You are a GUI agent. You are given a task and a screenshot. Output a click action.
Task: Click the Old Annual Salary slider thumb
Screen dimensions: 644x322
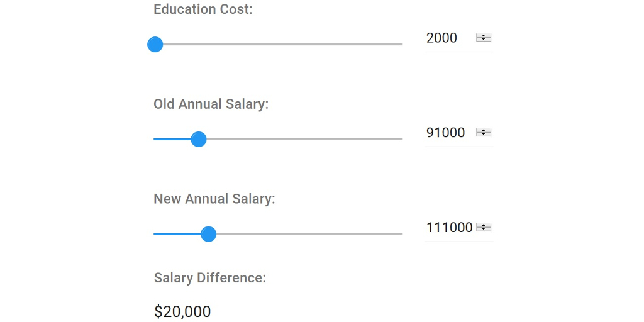[x=199, y=139]
